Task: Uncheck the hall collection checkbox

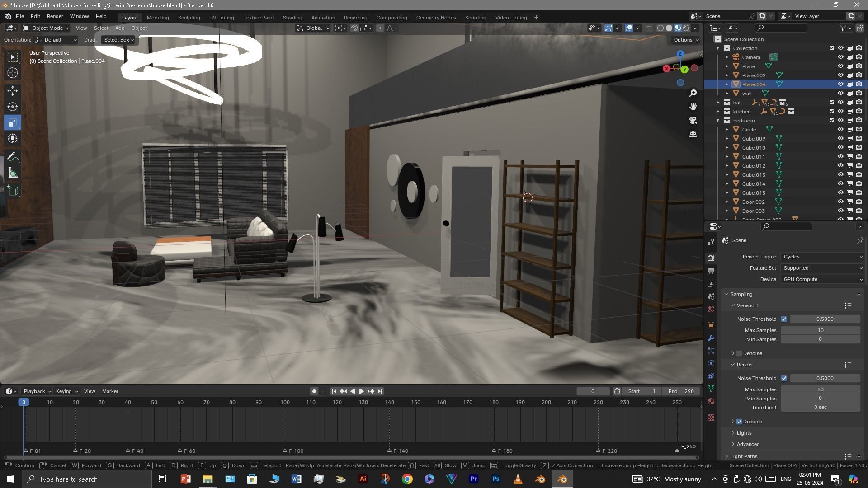Action: pyautogui.click(x=831, y=103)
